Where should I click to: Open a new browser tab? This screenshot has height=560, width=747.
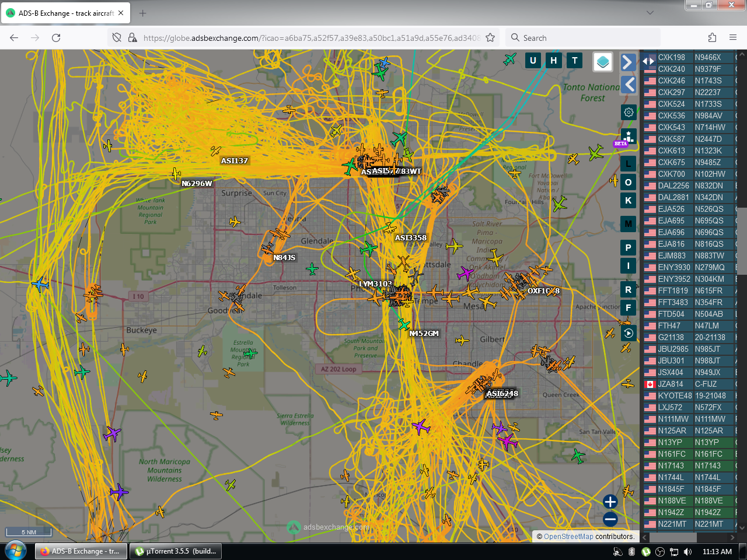click(x=143, y=13)
